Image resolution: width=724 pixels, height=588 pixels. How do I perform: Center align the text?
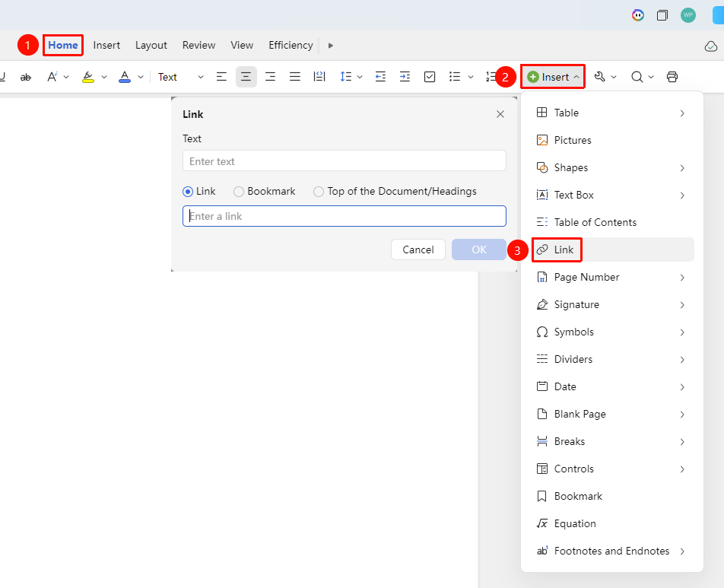[246, 77]
